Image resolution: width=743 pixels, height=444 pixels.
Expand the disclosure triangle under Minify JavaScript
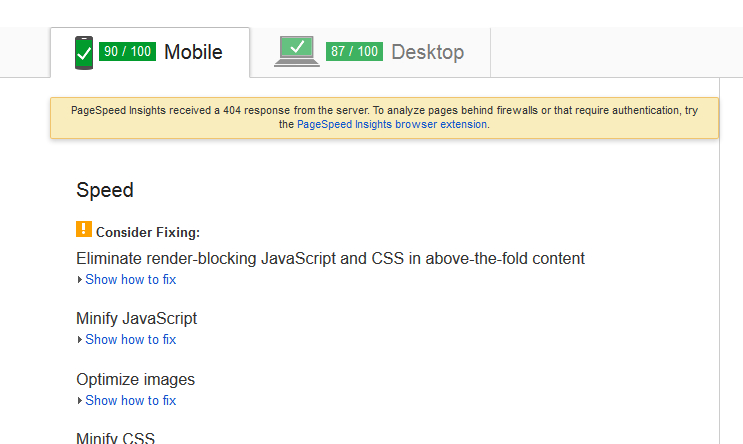click(80, 340)
